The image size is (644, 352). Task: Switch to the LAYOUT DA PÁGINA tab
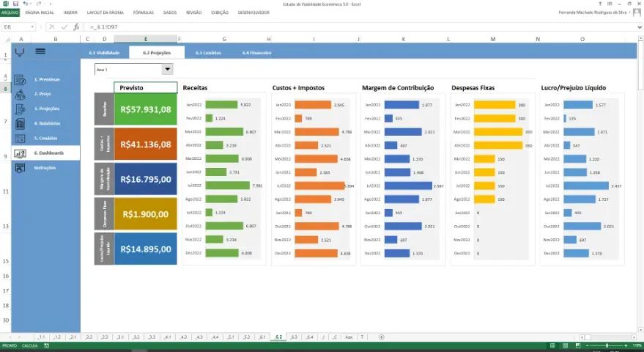point(106,12)
